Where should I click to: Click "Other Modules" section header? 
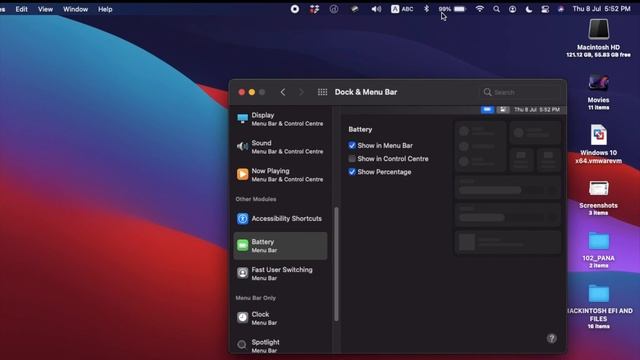pyautogui.click(x=256, y=199)
